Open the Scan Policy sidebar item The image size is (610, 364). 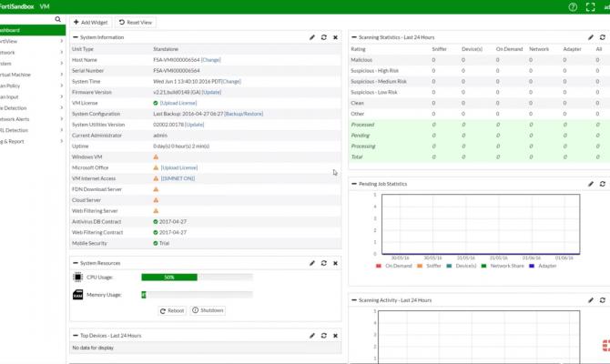33,86
